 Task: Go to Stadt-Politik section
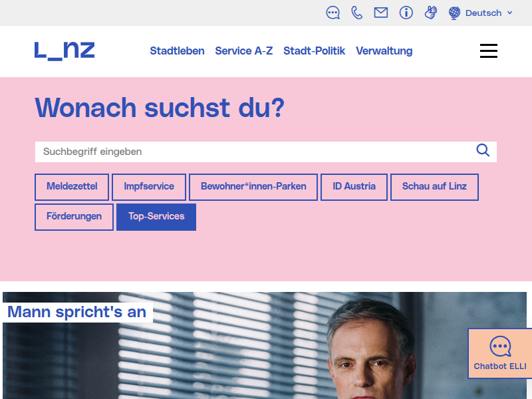[x=314, y=51]
